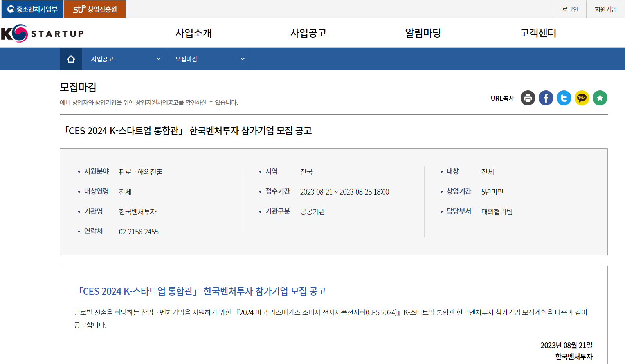
Task: Select the 접수기간 date range text
Action: [x=344, y=192]
